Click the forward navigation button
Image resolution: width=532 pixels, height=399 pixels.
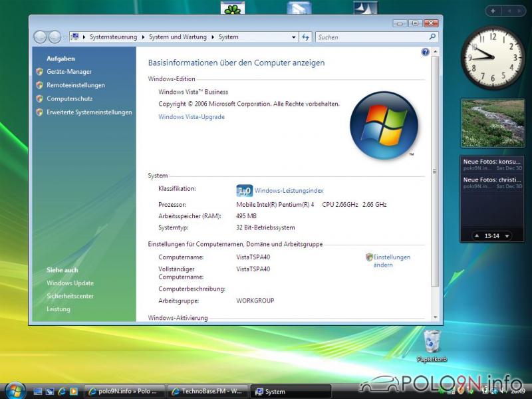coord(55,37)
